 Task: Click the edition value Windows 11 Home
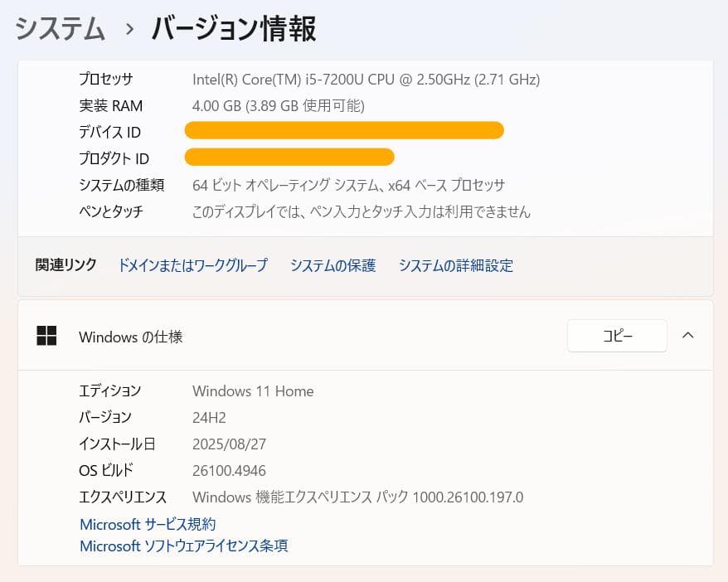click(252, 390)
